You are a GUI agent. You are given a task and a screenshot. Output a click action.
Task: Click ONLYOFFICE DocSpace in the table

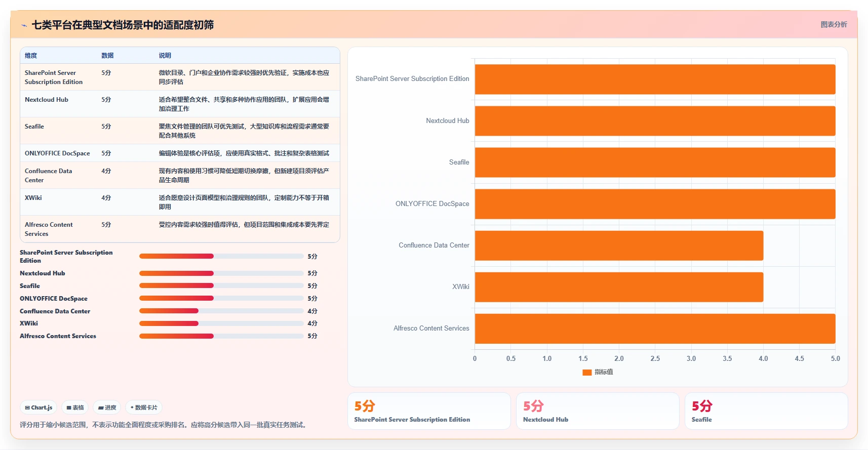[57, 153]
